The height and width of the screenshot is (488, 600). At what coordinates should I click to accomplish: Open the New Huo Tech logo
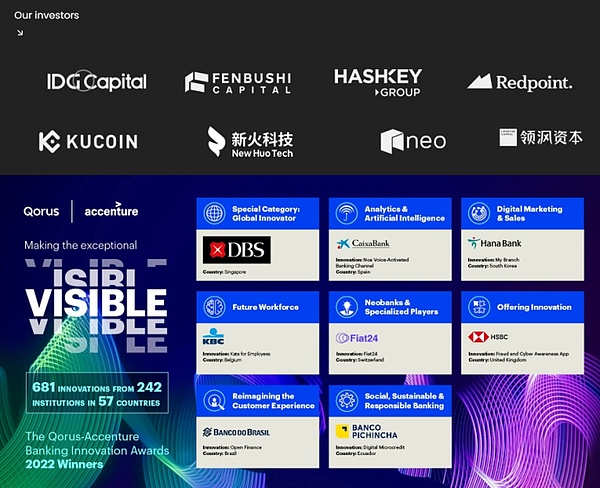(250, 141)
